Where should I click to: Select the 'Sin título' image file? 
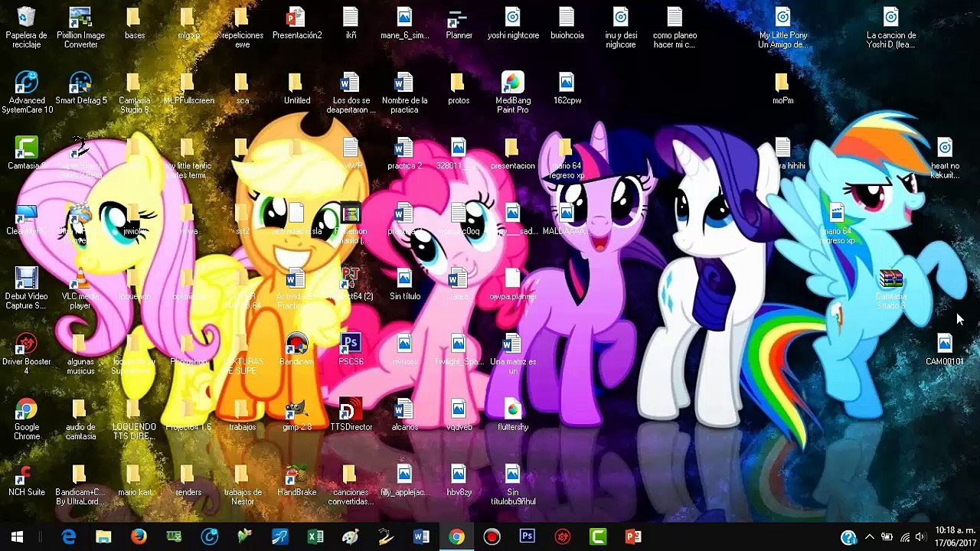[x=404, y=285]
